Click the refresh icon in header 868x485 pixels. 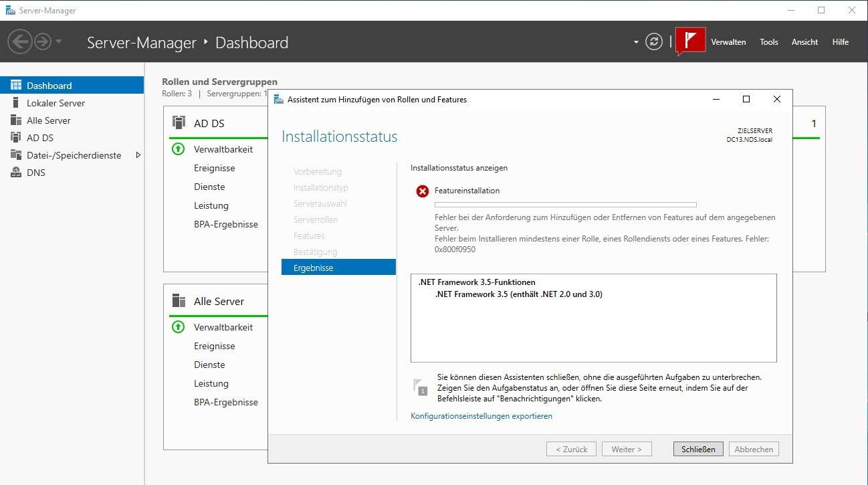point(653,42)
